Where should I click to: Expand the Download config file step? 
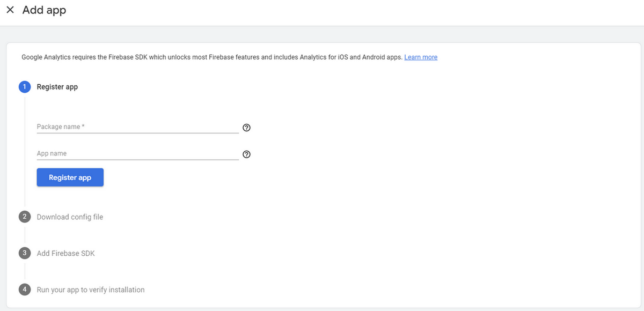pos(70,217)
